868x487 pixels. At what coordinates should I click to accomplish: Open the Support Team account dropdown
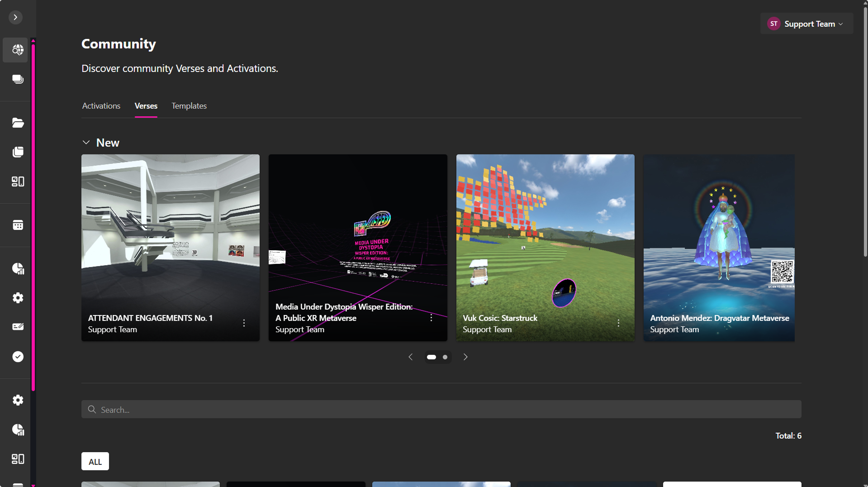(806, 24)
